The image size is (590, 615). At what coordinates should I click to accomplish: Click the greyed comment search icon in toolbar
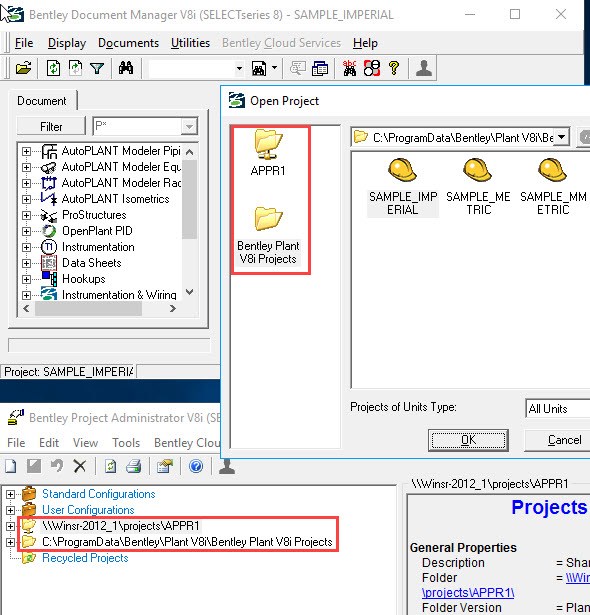(x=298, y=68)
